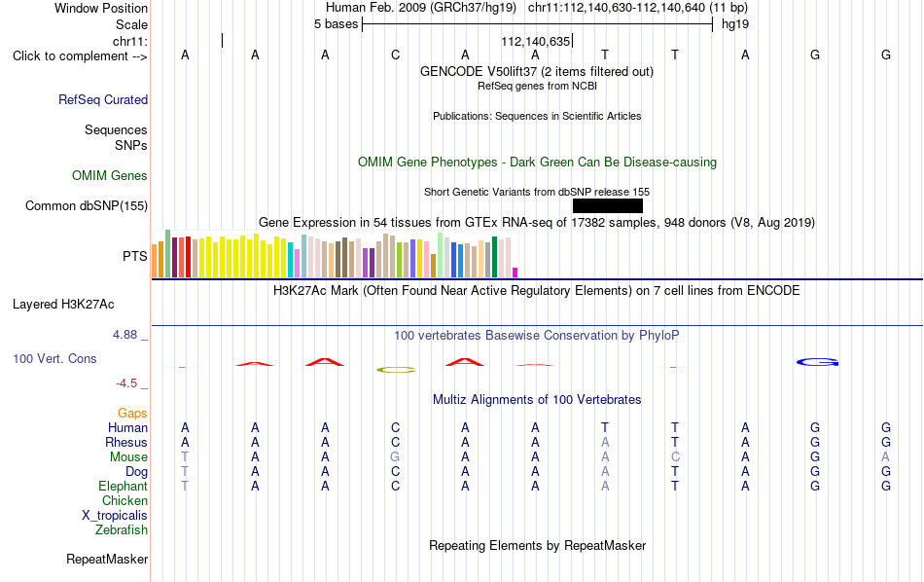Click the chr11:112,140,630-112,140,640 coordinates text
The height and width of the screenshot is (582, 924).
[617, 8]
